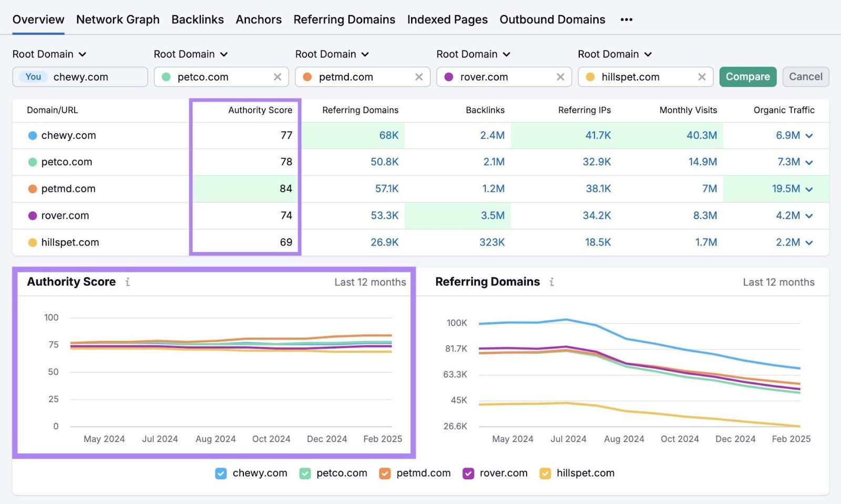This screenshot has width=841, height=504.
Task: Remove petco.com from the comparison
Action: 278,77
